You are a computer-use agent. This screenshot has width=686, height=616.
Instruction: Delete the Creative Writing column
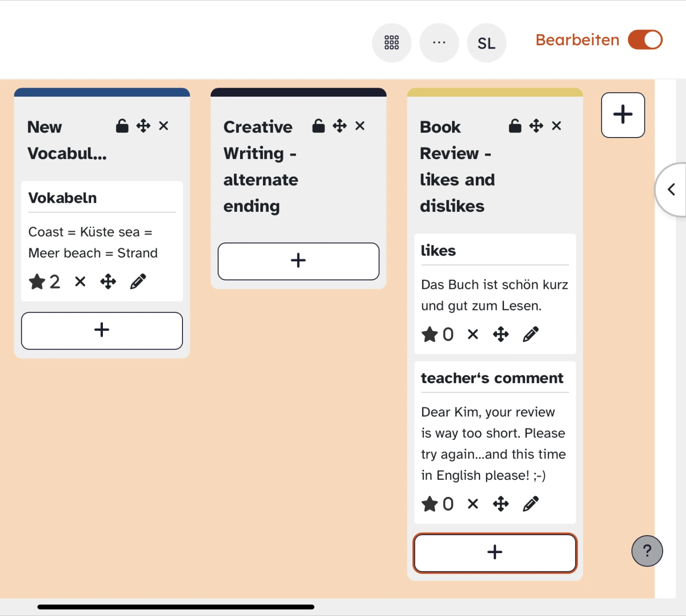pyautogui.click(x=360, y=126)
